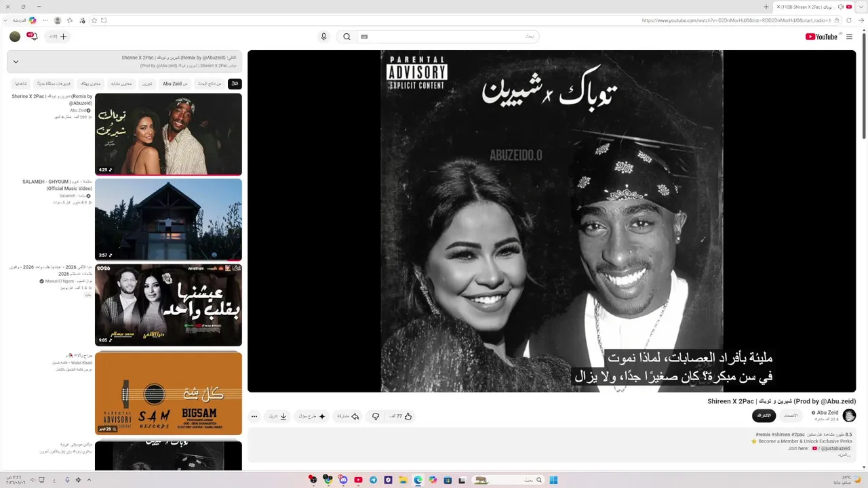Open a new browser tab

766,7
